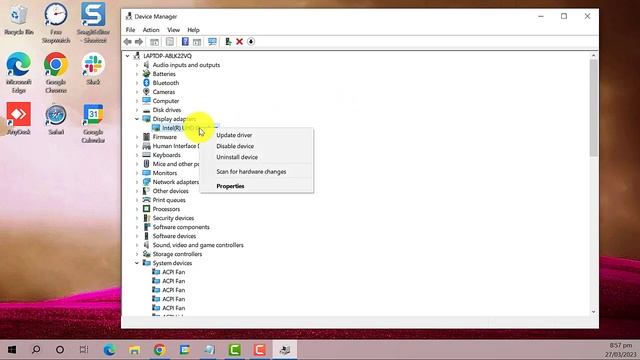Viewport: 640px width, 360px height.
Task: Select Sound, video and game controllers
Action: tap(198, 245)
